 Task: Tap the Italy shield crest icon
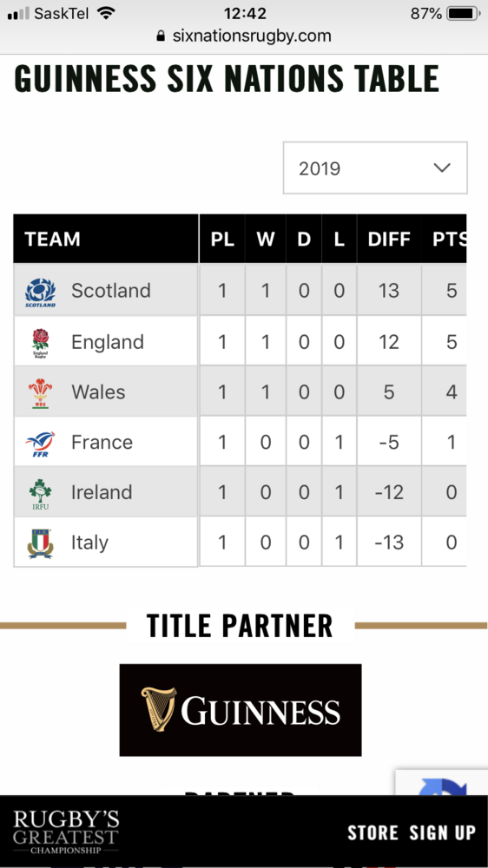(40, 543)
